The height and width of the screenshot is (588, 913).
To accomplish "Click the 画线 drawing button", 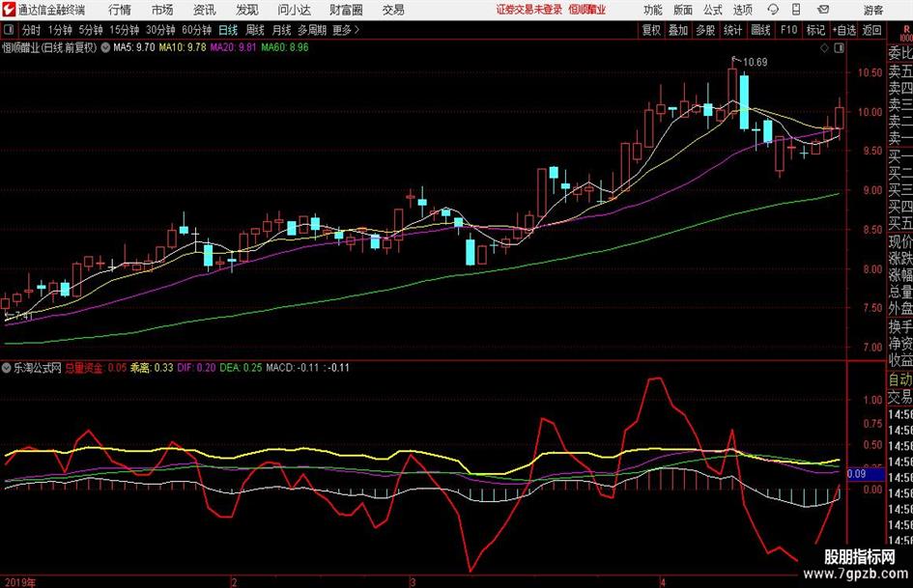I will click(x=760, y=30).
